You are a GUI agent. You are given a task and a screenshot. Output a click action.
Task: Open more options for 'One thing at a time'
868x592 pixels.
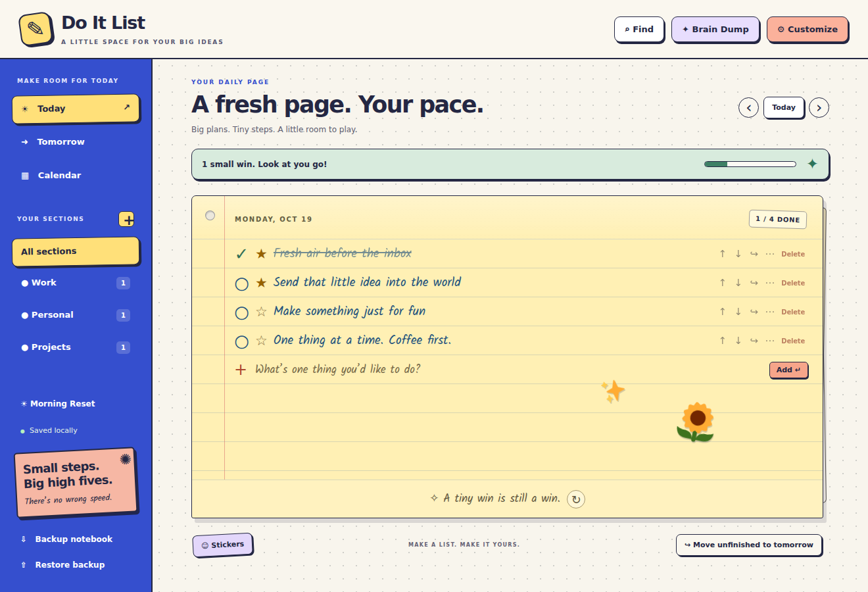(x=770, y=341)
